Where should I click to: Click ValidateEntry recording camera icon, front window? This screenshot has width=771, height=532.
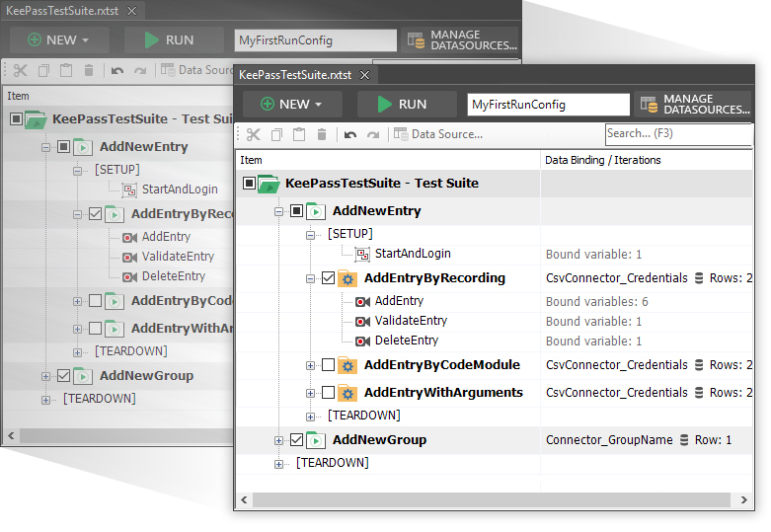362,321
